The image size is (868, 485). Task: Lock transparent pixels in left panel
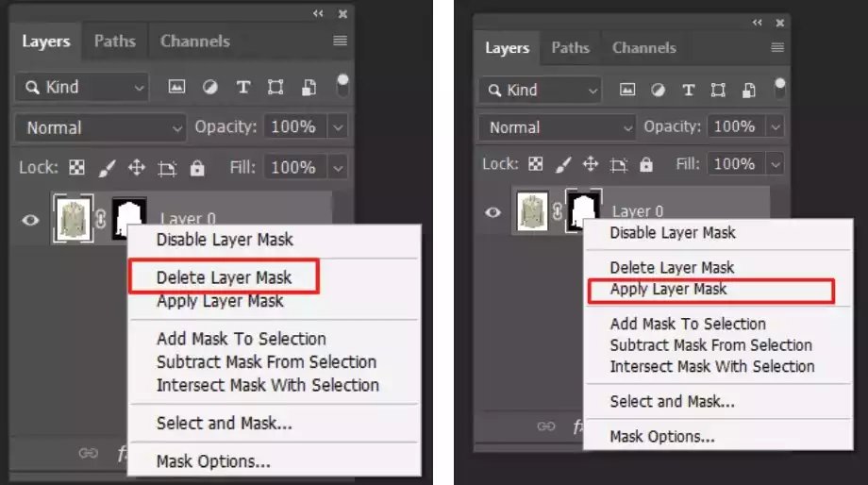click(x=77, y=167)
